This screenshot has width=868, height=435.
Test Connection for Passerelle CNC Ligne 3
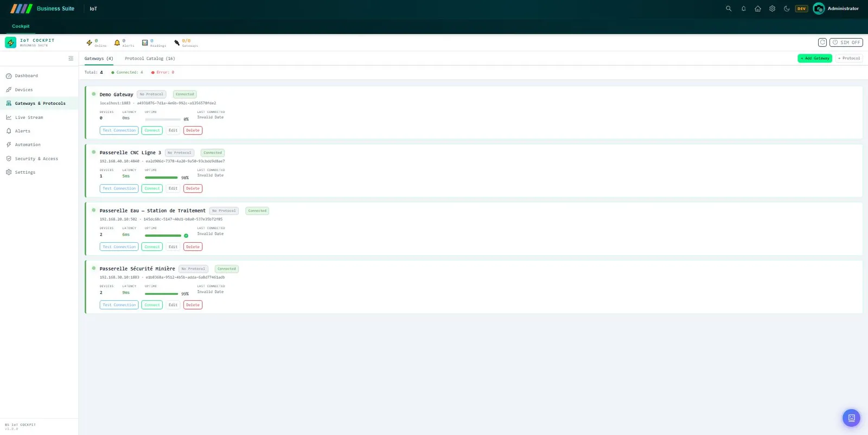tap(119, 188)
